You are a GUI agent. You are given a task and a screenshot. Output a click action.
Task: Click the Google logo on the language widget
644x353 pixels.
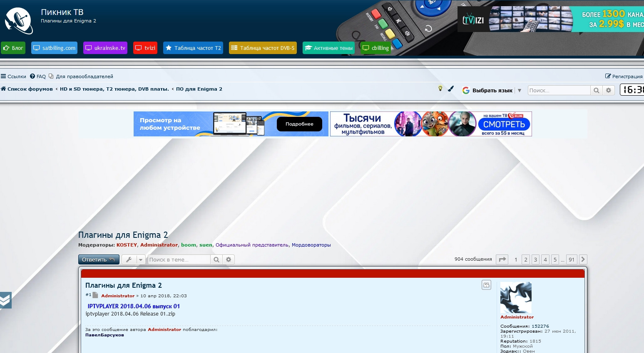coord(466,90)
